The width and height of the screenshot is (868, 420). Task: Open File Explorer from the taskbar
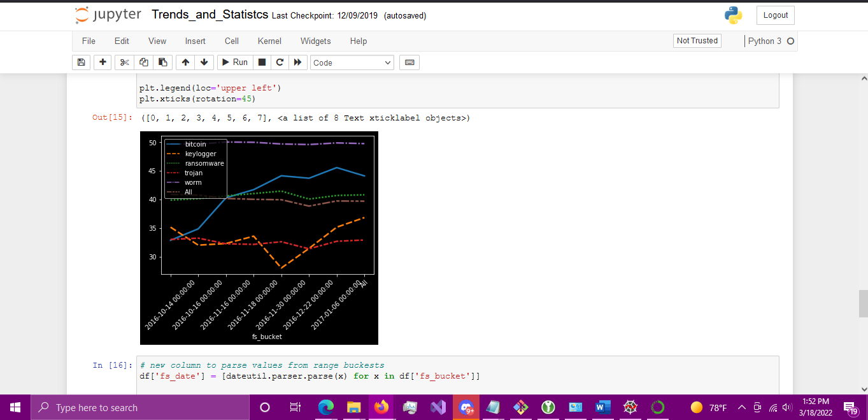(x=353, y=407)
